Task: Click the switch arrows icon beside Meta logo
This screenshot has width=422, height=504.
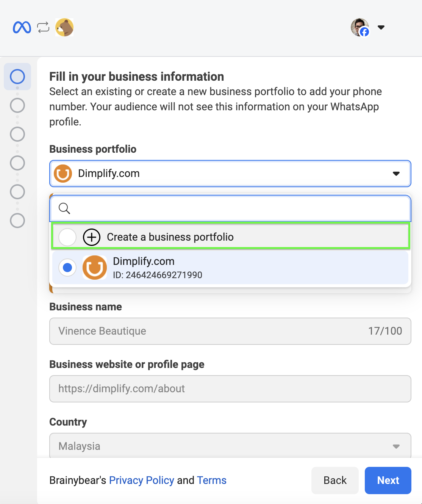Action: (x=43, y=27)
